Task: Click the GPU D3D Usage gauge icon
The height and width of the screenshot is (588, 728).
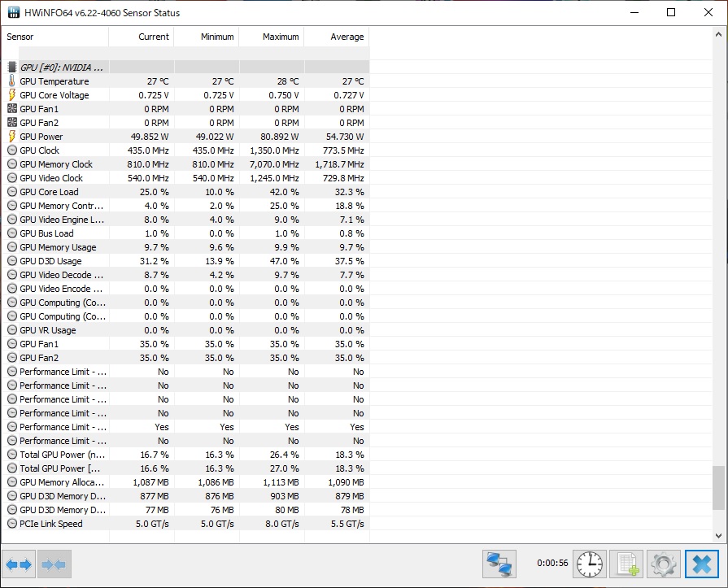Action: 12,261
